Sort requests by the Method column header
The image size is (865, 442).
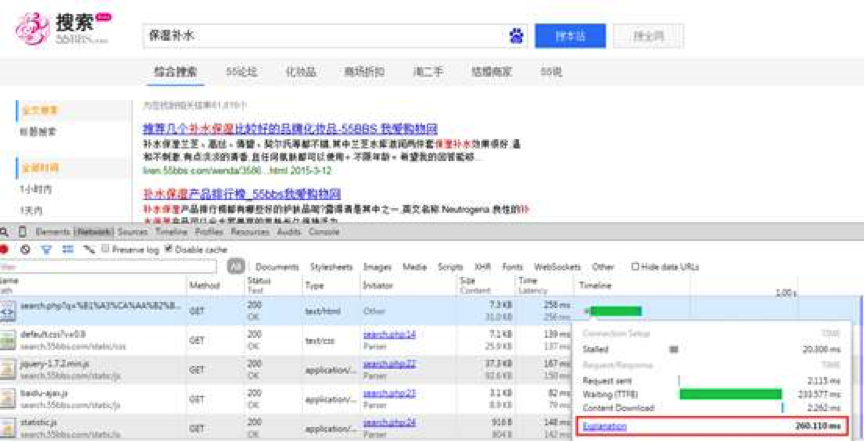[204, 285]
